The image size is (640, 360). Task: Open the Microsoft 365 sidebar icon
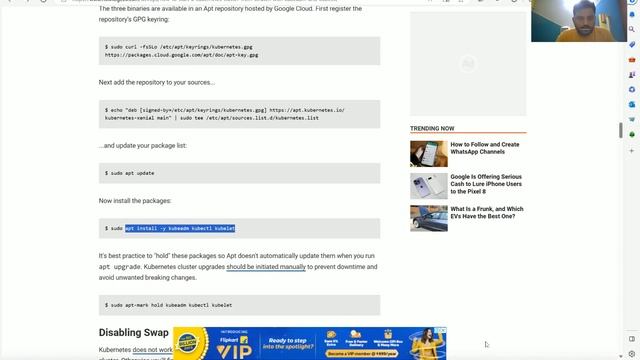[632, 89]
